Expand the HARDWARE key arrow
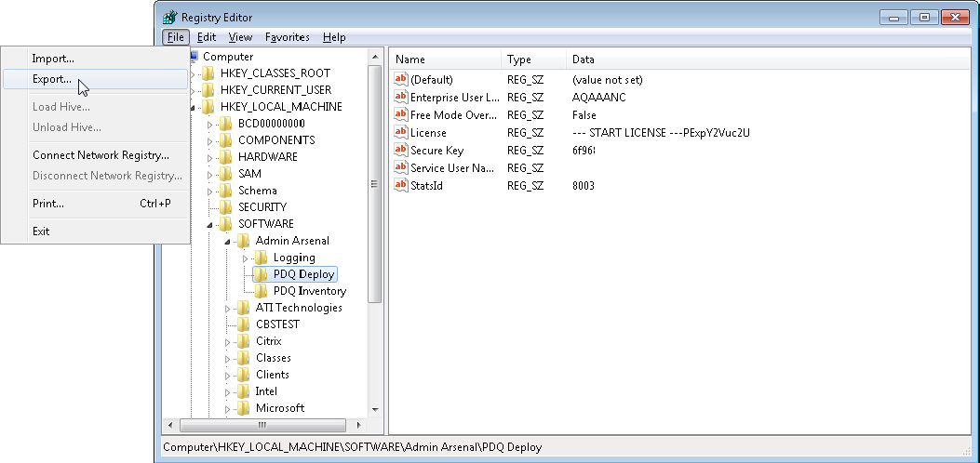The height and width of the screenshot is (463, 980). [210, 157]
